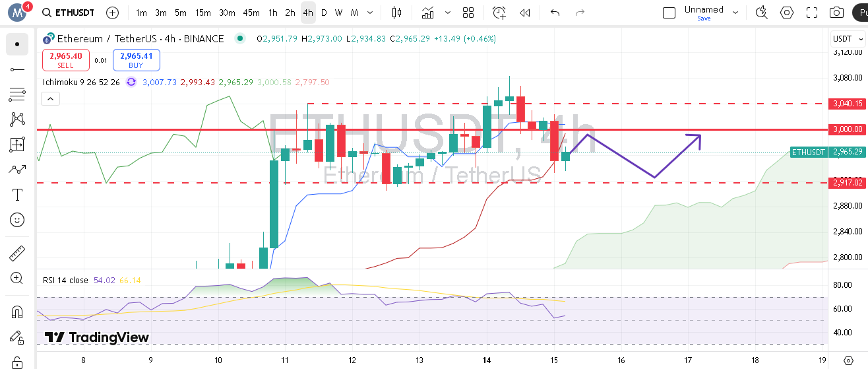Expand the timeframe interval dropdown

click(370, 13)
